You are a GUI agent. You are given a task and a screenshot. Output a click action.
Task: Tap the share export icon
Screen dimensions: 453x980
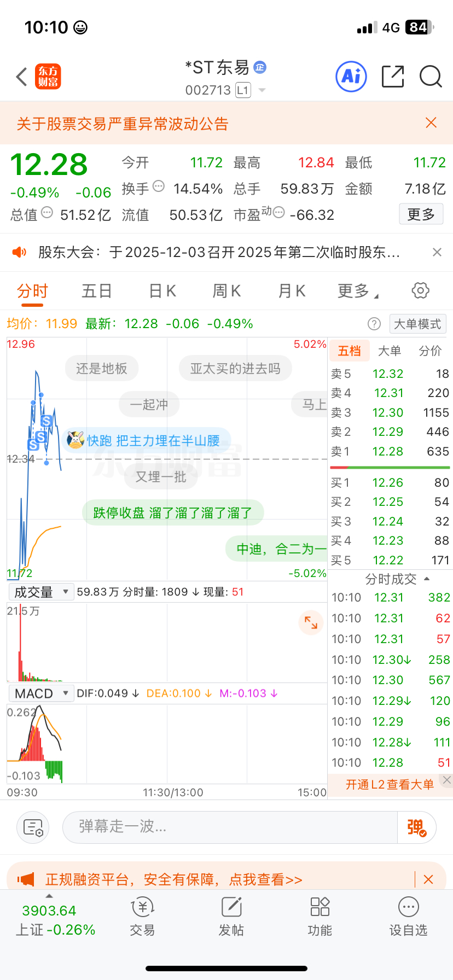(x=393, y=77)
